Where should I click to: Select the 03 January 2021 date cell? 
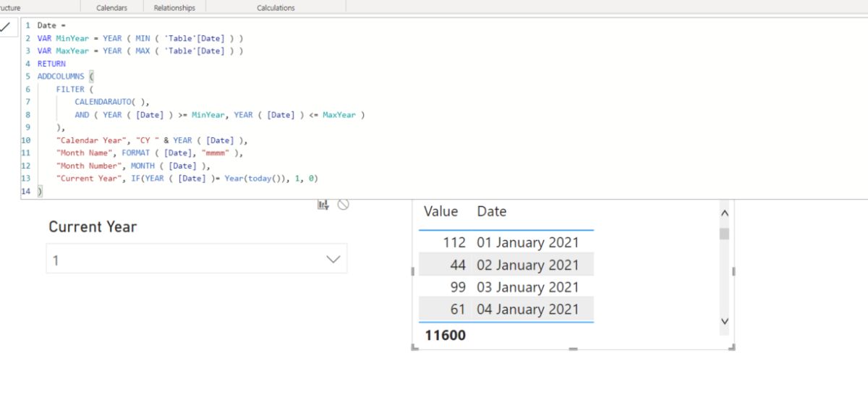click(x=528, y=287)
